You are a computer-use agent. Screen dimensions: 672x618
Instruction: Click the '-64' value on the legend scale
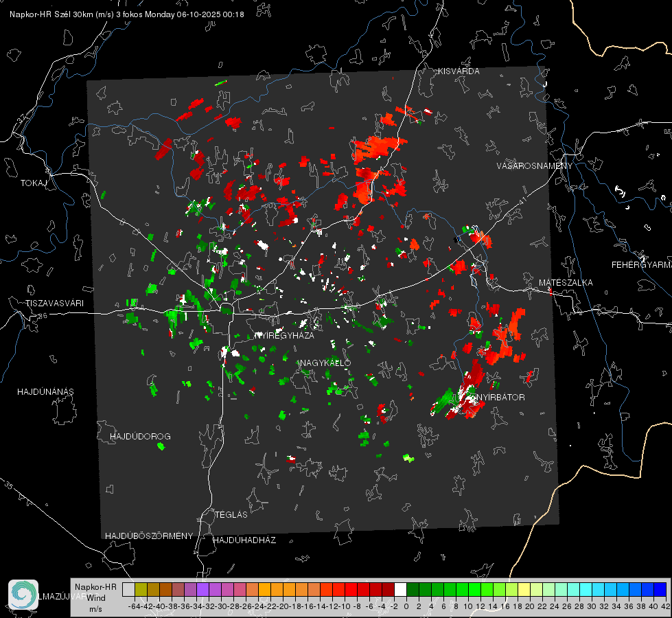point(134,606)
